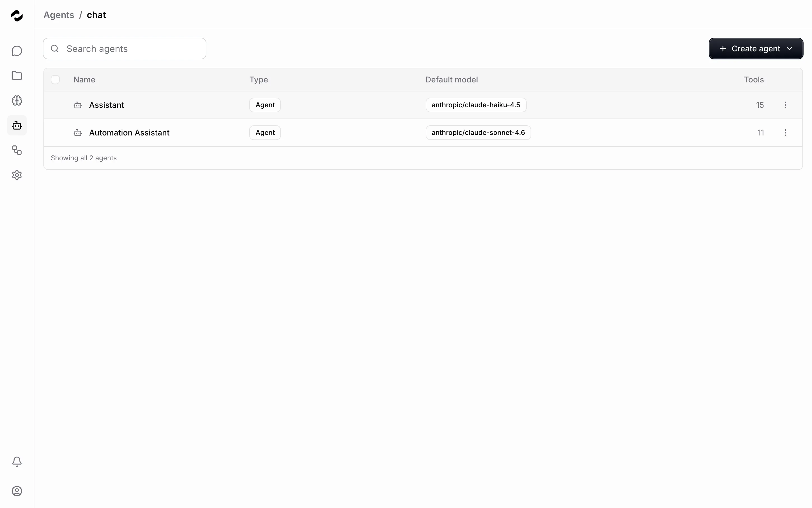Click anthropic/claude-sonnet-4.6 model badge

(478, 133)
